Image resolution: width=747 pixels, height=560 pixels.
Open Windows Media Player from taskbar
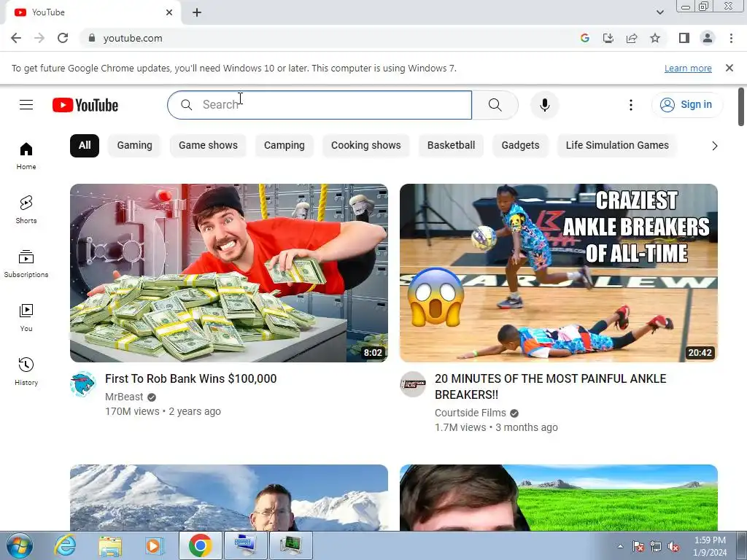click(x=155, y=545)
